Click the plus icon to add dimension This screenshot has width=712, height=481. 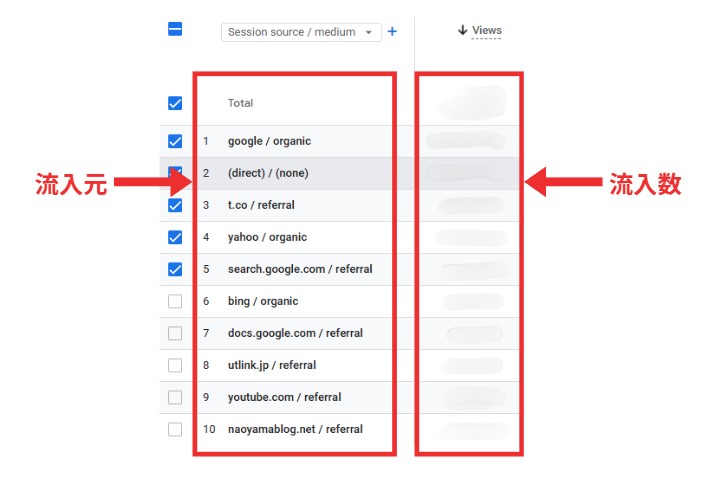tap(392, 32)
